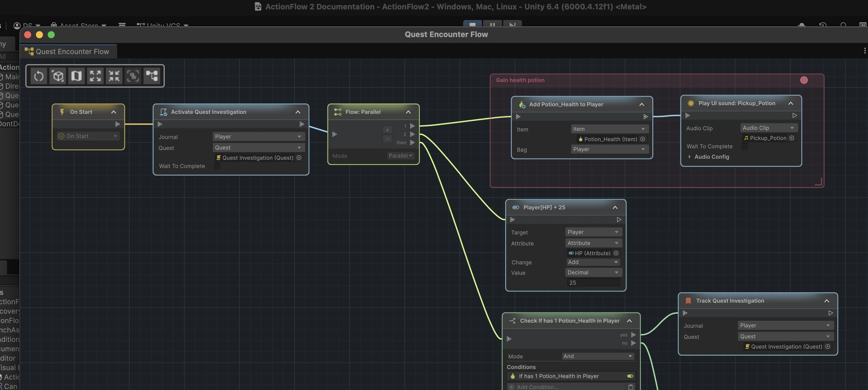This screenshot has height=390, width=868.
Task: Click the refresh graph toolbar icon
Action: (x=39, y=76)
